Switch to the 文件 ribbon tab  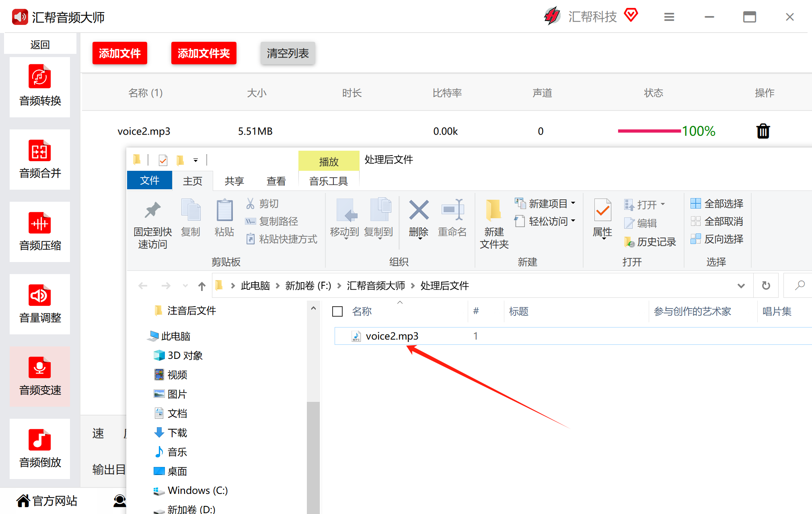(x=150, y=180)
